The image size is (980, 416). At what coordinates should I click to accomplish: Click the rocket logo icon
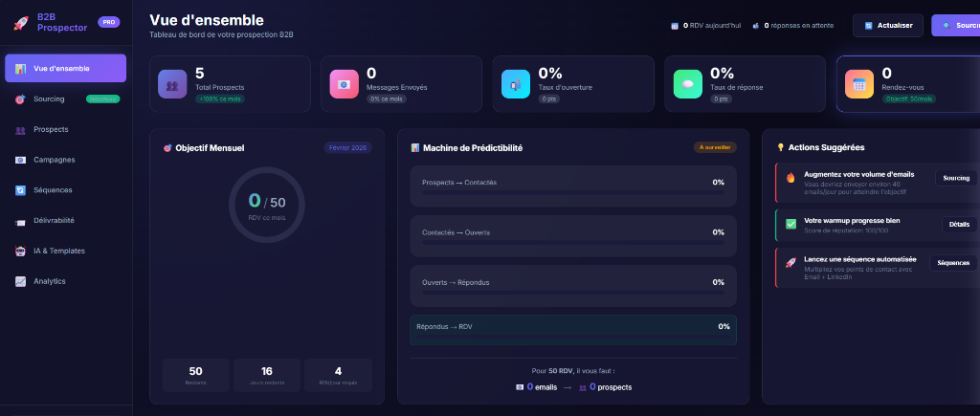[x=21, y=23]
